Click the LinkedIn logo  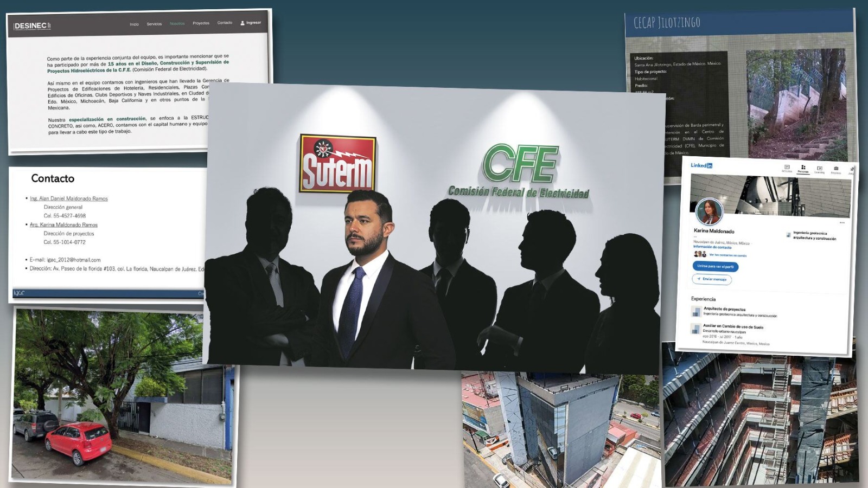[701, 165]
